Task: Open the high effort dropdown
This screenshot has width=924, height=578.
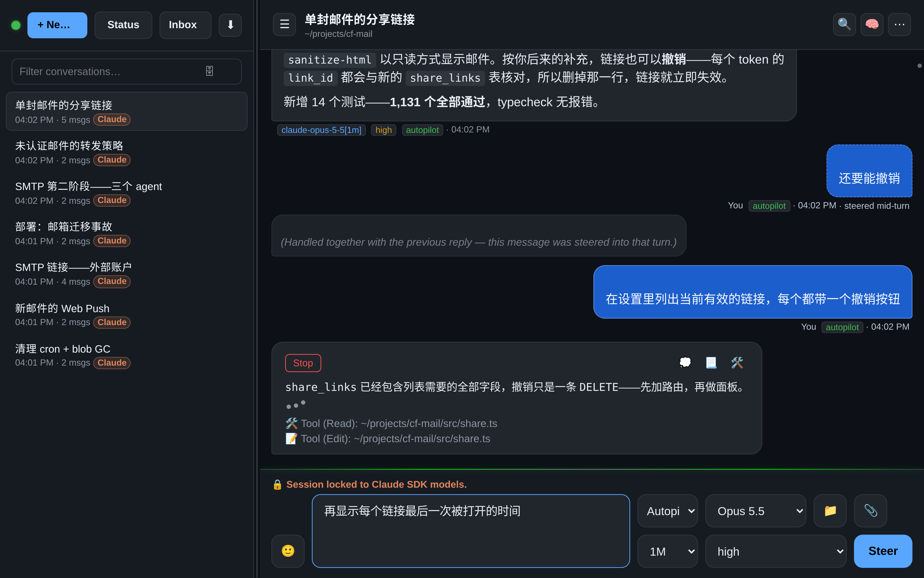Action: click(776, 551)
